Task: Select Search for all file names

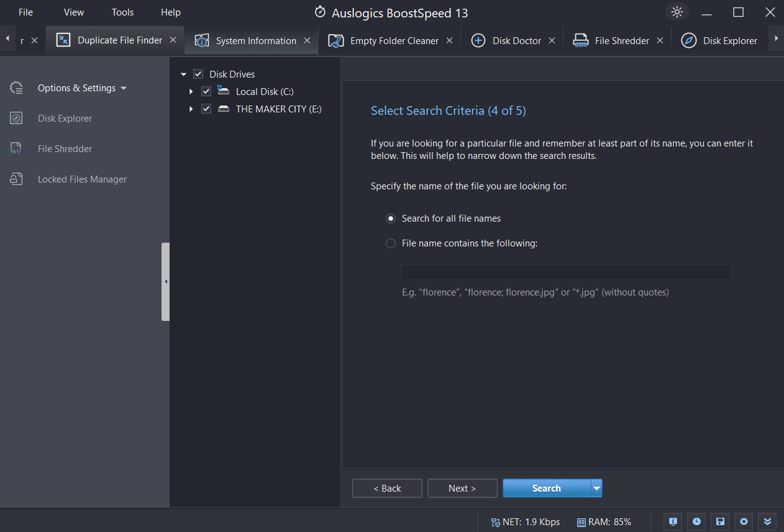Action: [x=391, y=219]
